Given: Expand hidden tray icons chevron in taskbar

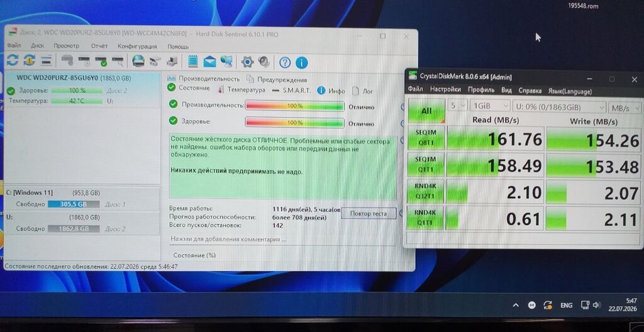Looking at the screenshot, I should (516, 305).
